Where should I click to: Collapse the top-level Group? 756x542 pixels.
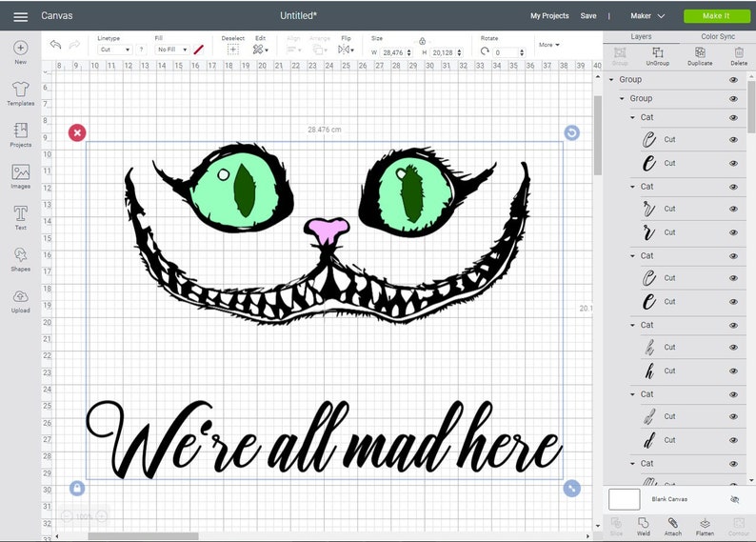(611, 80)
